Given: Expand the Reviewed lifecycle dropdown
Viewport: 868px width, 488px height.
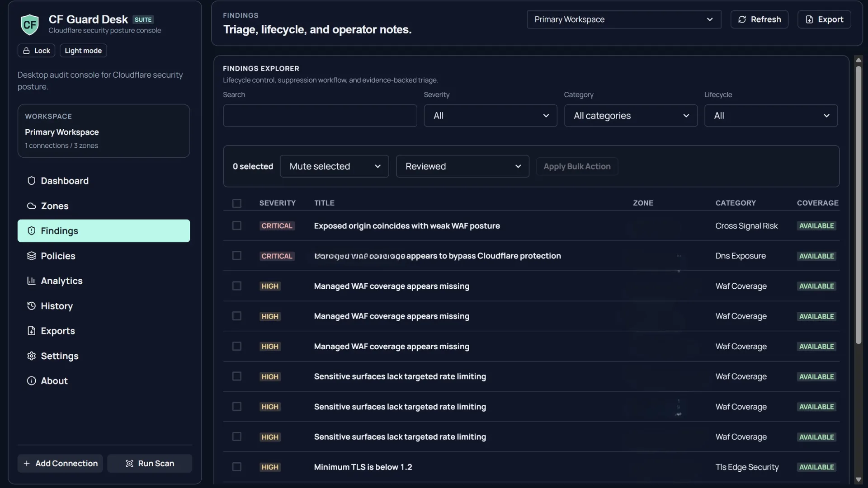Looking at the screenshot, I should click(462, 166).
